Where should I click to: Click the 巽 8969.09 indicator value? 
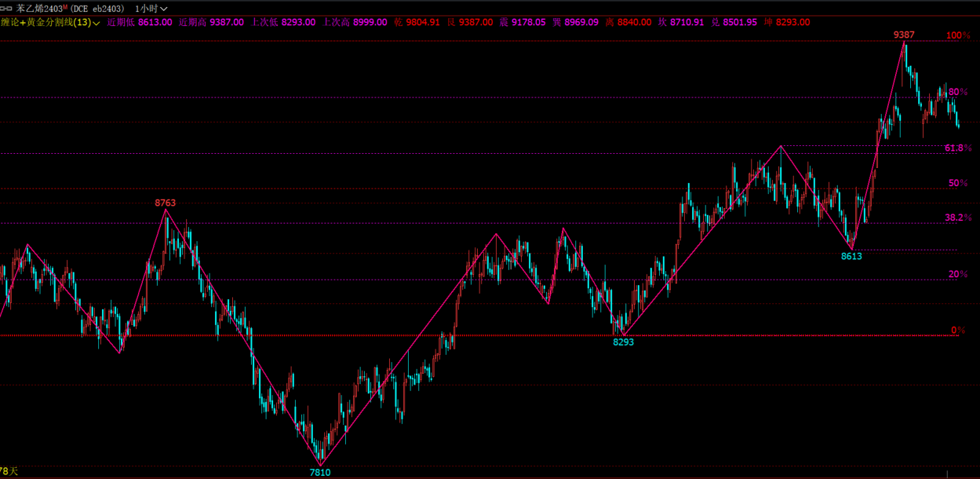point(576,22)
